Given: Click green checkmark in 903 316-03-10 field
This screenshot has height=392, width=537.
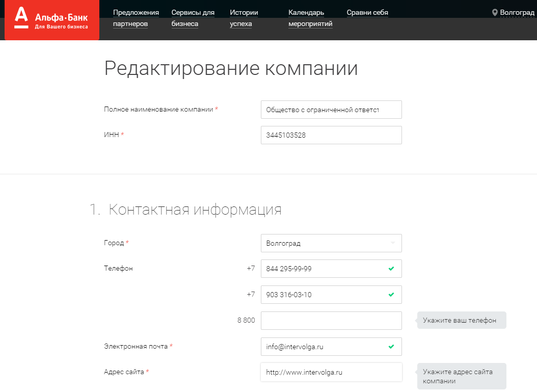Looking at the screenshot, I should click(391, 295).
